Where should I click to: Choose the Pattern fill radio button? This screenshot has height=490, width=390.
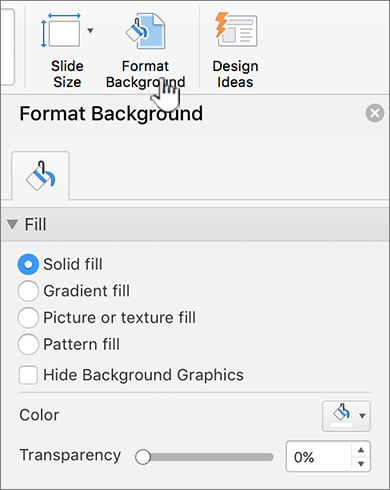coord(28,344)
